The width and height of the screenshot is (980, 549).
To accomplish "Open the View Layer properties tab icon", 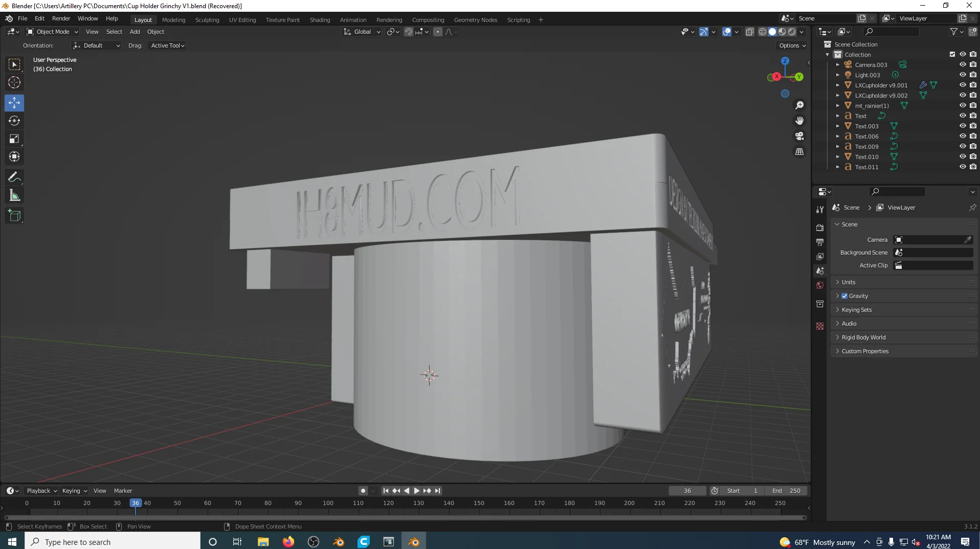I will 820,256.
